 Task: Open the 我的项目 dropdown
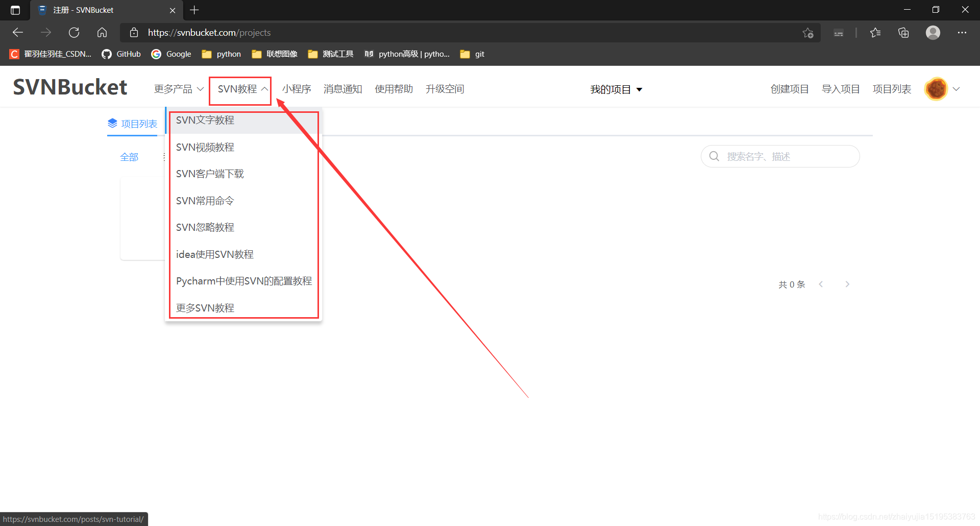(x=616, y=89)
